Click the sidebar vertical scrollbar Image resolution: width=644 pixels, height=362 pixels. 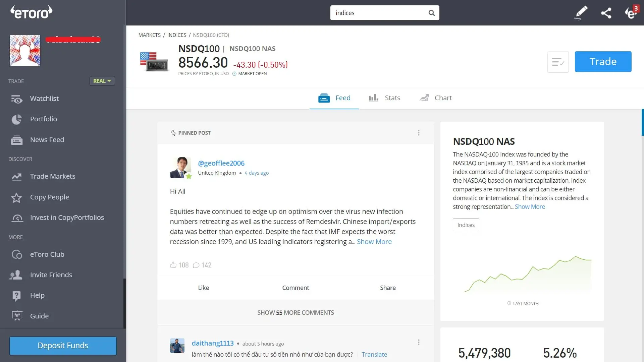pyautogui.click(x=124, y=304)
